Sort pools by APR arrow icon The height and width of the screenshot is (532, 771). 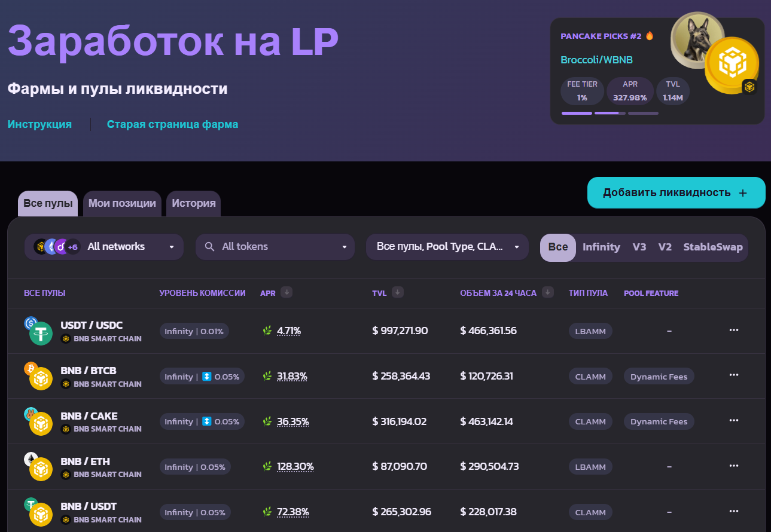pyautogui.click(x=287, y=292)
